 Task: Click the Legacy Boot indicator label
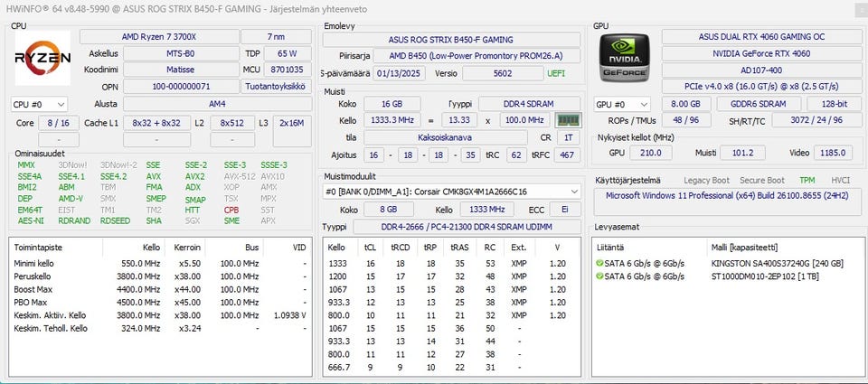(706, 181)
